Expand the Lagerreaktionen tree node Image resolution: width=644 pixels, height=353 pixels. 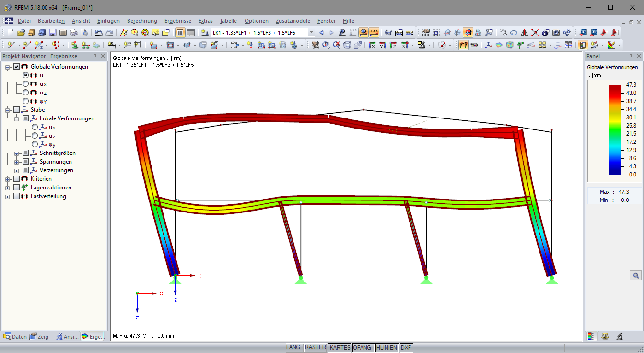pos(8,188)
